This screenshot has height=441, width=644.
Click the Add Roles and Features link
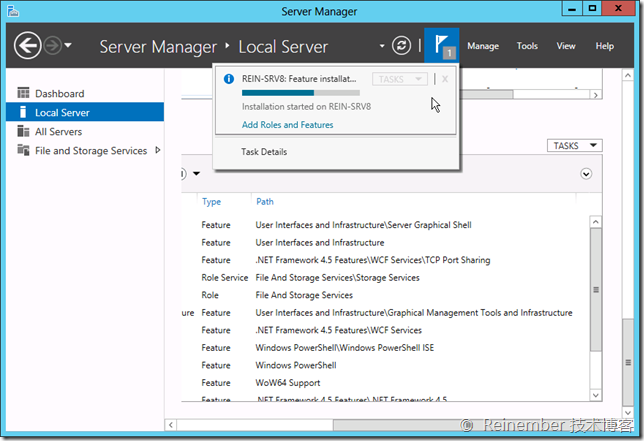pos(288,125)
